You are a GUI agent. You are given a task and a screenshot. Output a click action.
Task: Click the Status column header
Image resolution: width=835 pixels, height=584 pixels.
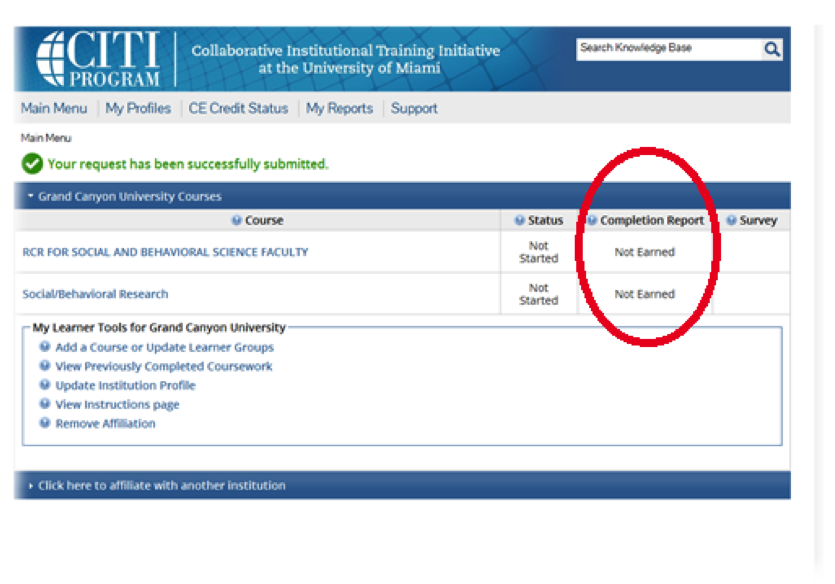545,220
